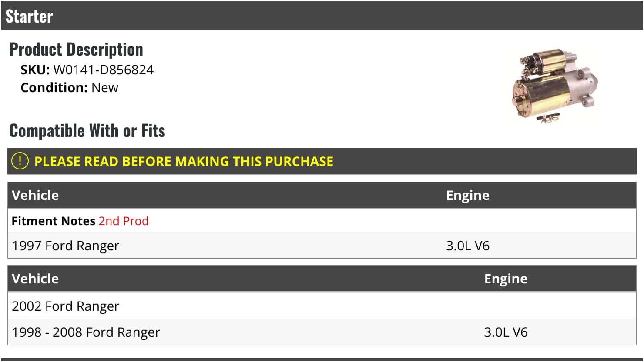644x362 pixels.
Task: Select the 2002 Ford Ranger row
Action: pyautogui.click(x=66, y=306)
